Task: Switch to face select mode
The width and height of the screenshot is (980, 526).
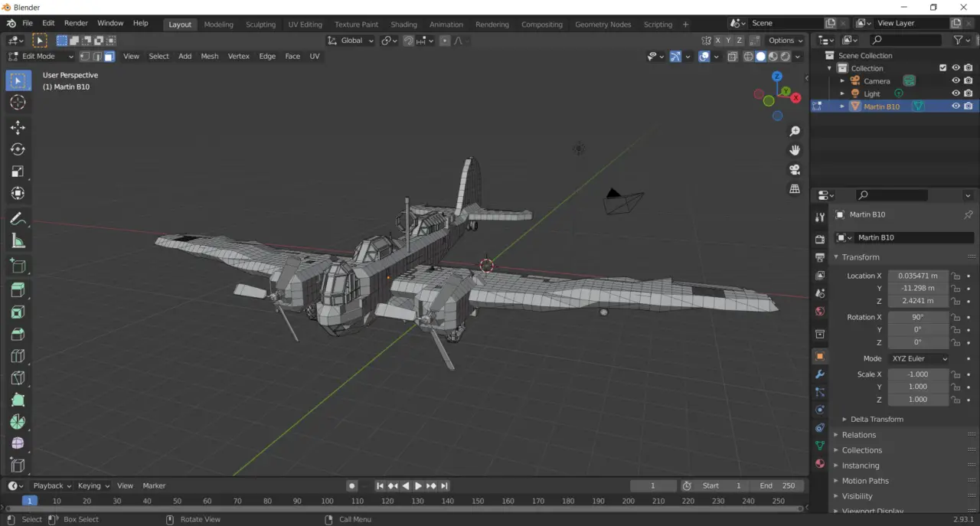Action: pyautogui.click(x=109, y=56)
